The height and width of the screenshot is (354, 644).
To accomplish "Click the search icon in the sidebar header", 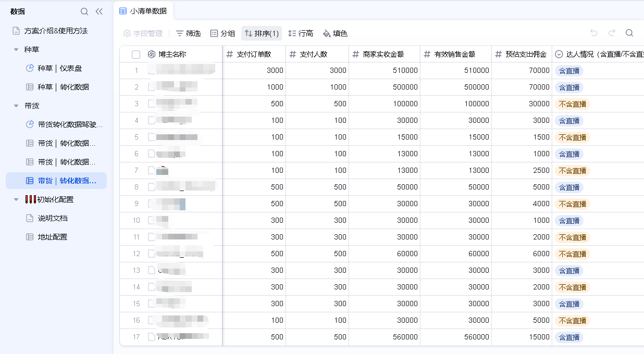I will click(84, 11).
